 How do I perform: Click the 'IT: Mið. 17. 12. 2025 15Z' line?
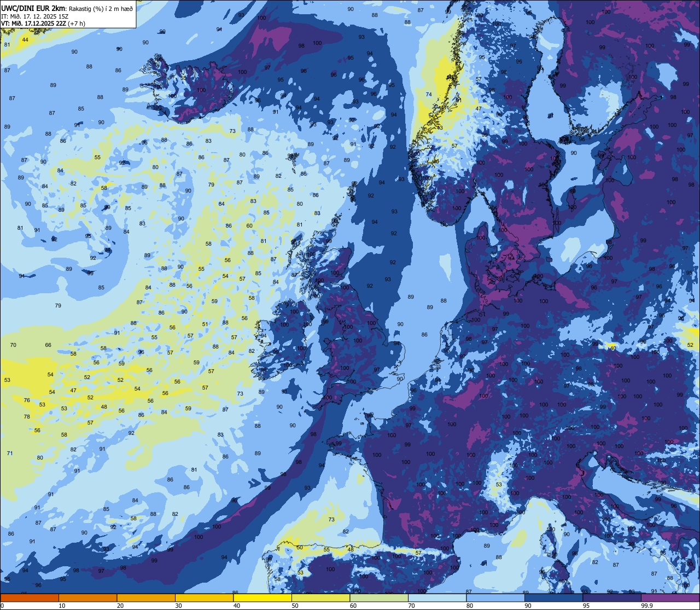[34, 16]
